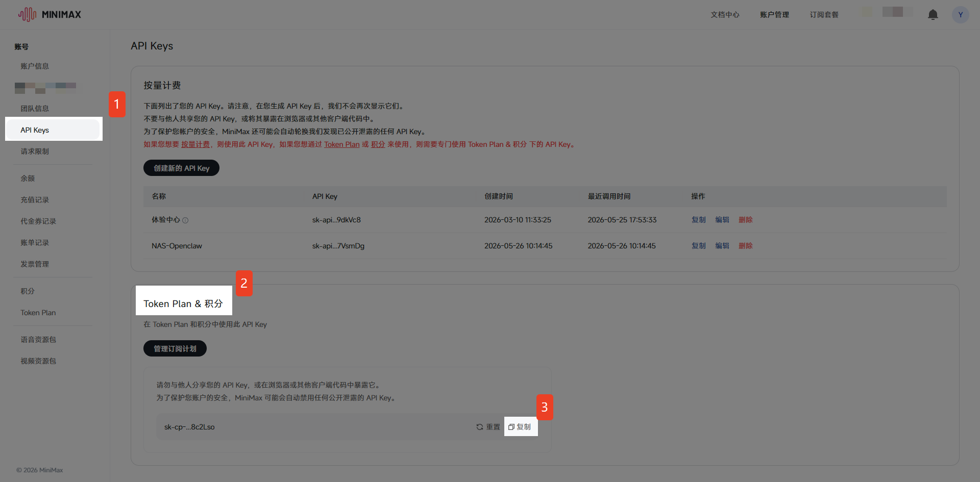980x482 pixels.
Task: Open 积分 in the sidebar
Action: click(x=28, y=291)
